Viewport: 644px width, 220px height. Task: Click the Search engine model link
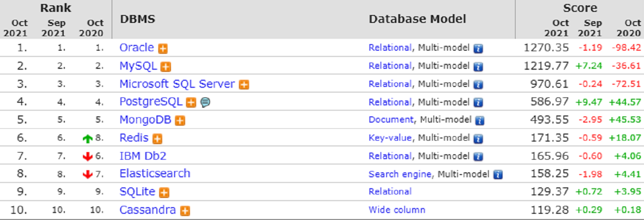(400, 174)
